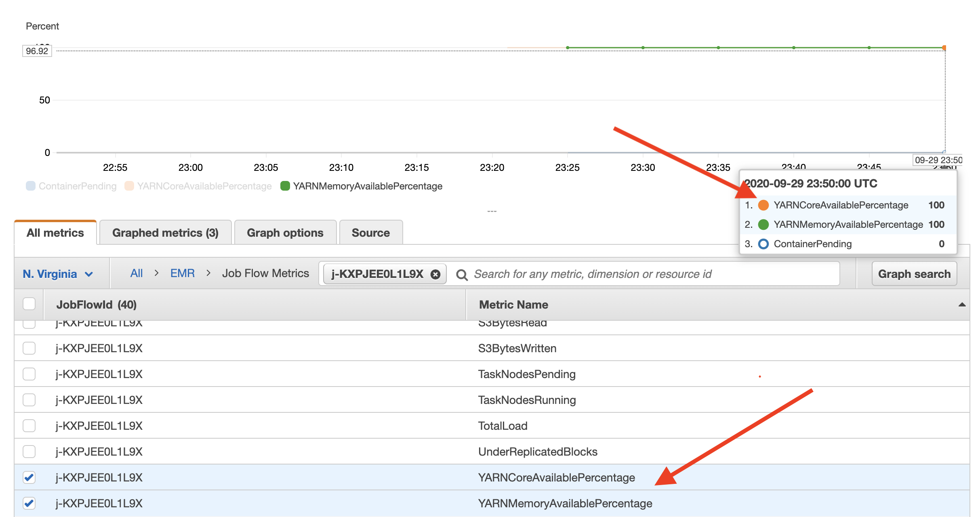The height and width of the screenshot is (517, 980).
Task: Click the search magnifier icon
Action: pos(462,275)
